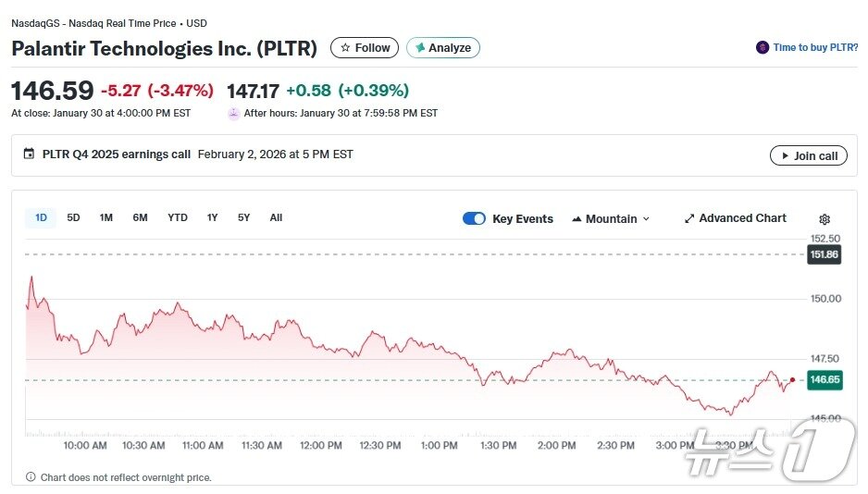The width and height of the screenshot is (868, 494).
Task: Open the Mountain chart type dropdown
Action: point(610,219)
